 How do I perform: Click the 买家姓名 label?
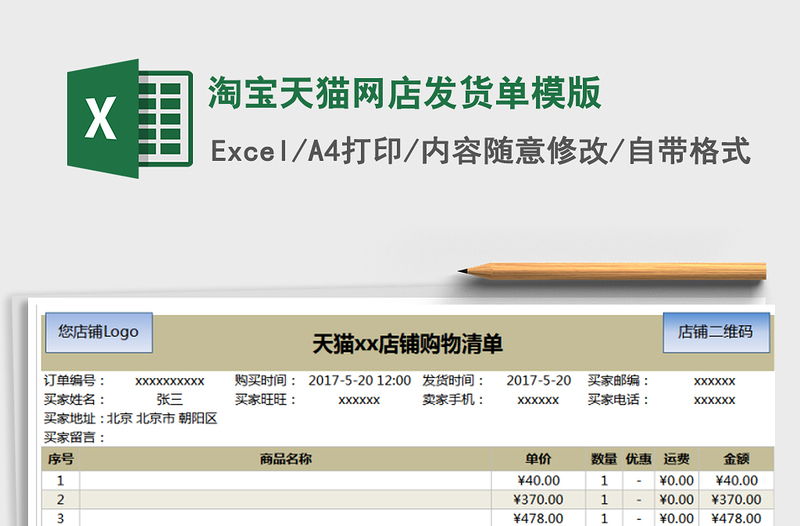coord(74,399)
